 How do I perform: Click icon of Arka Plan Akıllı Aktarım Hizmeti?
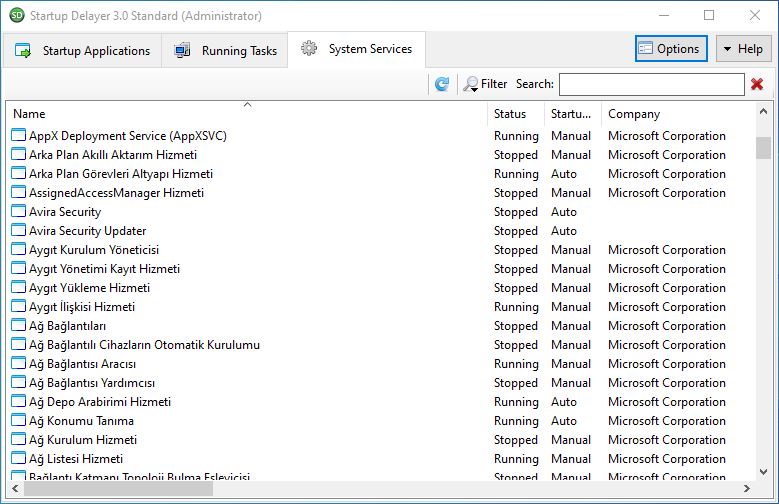[18, 154]
